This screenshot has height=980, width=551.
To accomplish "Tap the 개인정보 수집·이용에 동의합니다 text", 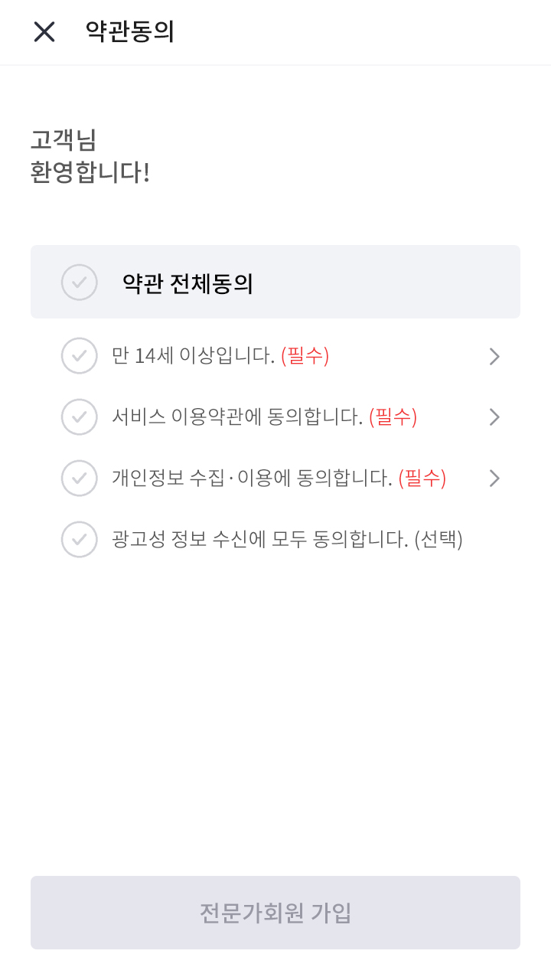I will click(252, 479).
